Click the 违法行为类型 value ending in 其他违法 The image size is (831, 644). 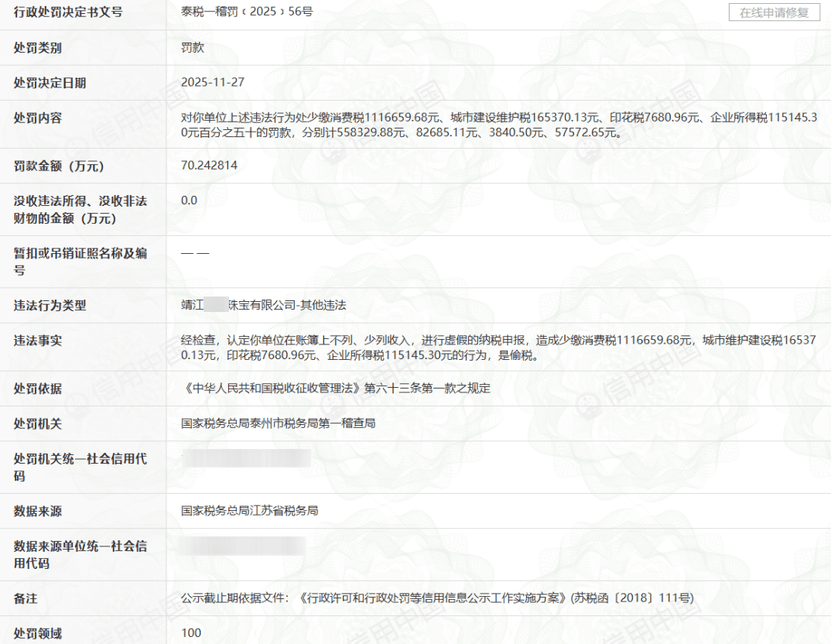tap(263, 305)
